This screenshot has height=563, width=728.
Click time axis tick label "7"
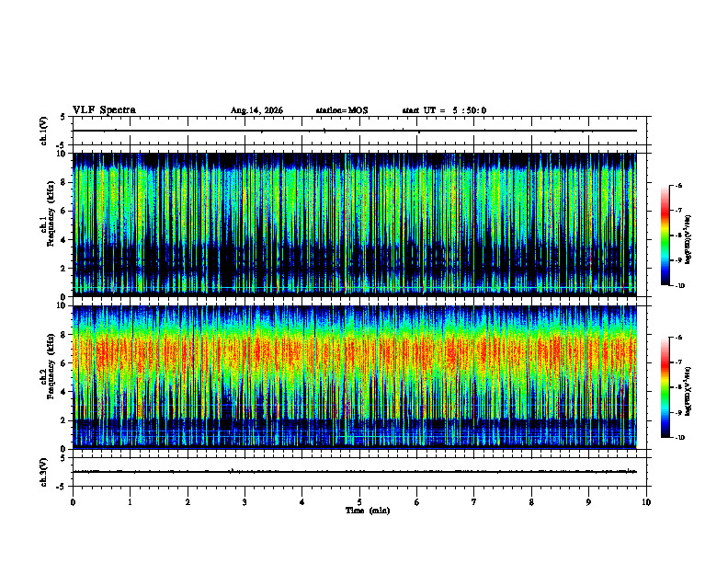[474, 502]
